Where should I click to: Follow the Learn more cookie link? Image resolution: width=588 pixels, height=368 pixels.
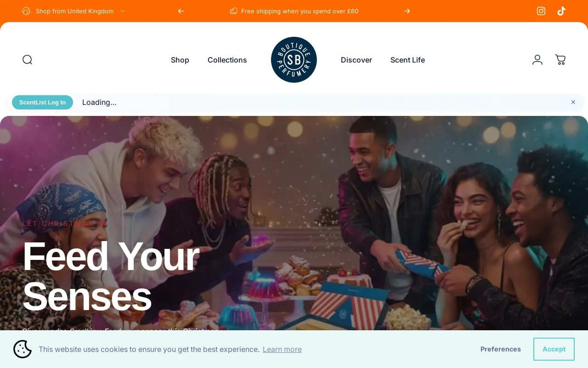282,349
